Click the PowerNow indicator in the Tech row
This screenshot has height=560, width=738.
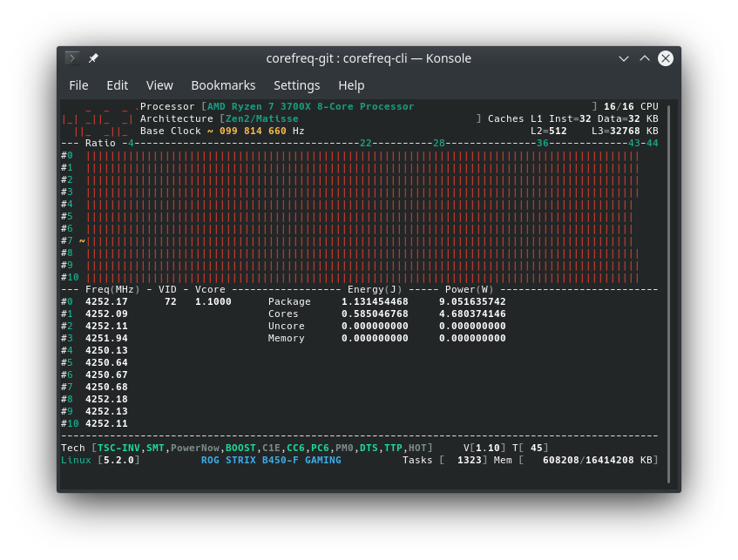click(196, 448)
